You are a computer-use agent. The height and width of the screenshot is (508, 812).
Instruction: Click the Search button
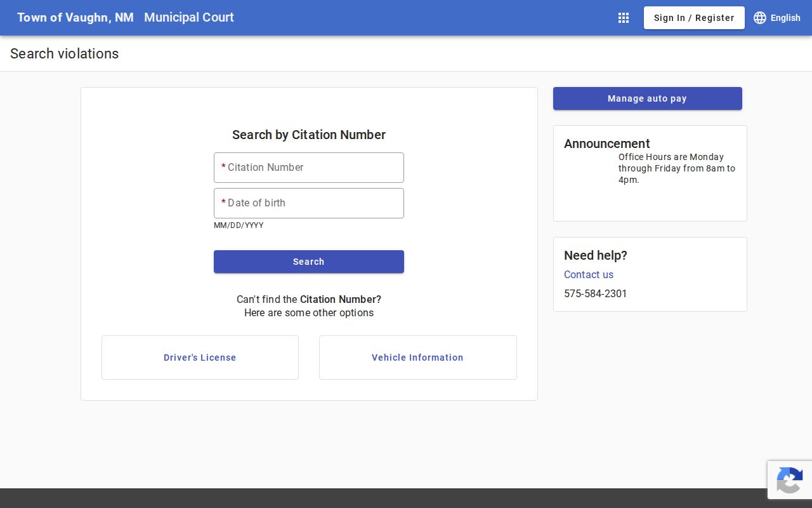309,262
